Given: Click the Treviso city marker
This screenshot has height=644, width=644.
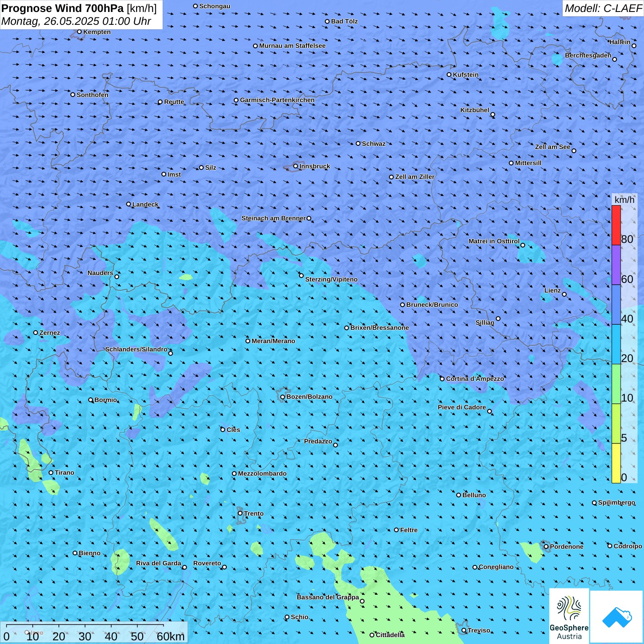Looking at the screenshot, I should (464, 630).
